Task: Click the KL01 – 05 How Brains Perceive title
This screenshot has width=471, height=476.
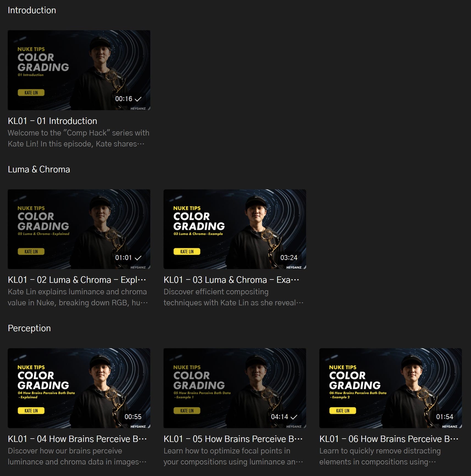Action: click(x=233, y=439)
